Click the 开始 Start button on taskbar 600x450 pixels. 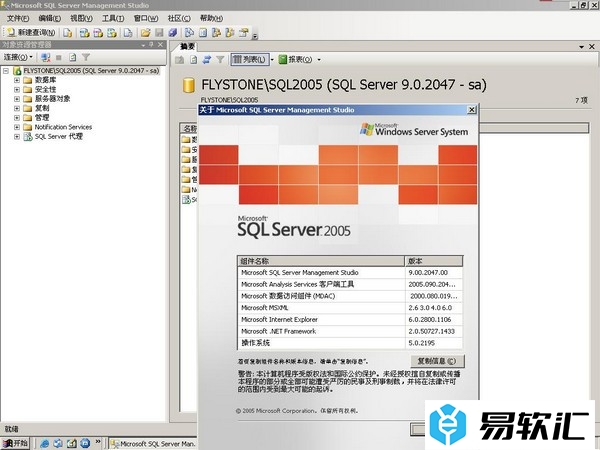[15, 443]
